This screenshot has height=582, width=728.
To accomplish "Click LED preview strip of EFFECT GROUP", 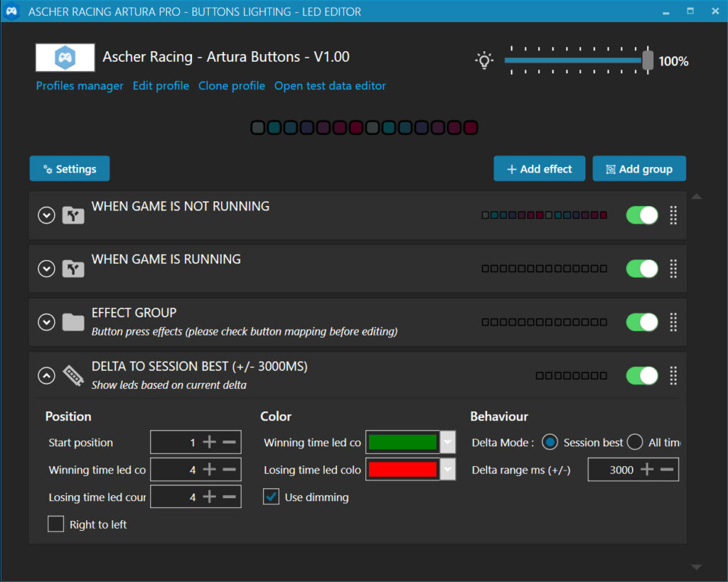I will (544, 322).
